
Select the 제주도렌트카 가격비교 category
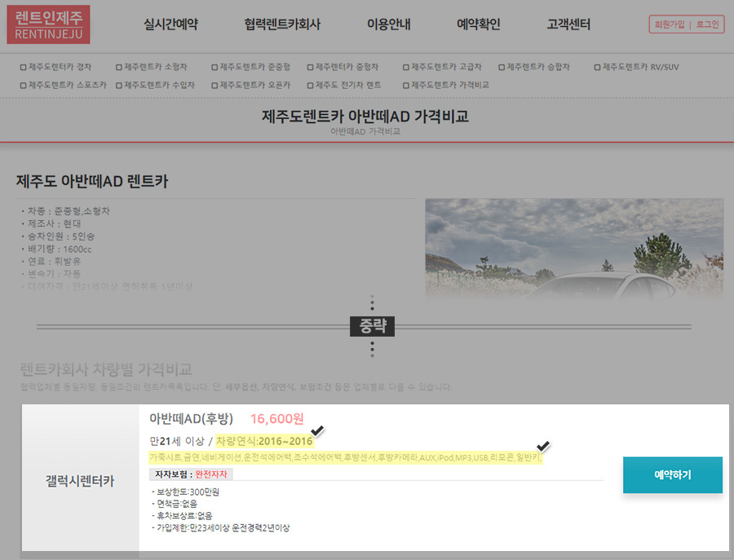point(446,85)
